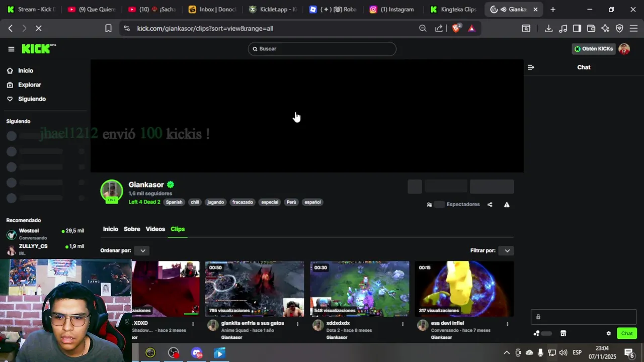Go back with the browser back arrow
Image resolution: width=644 pixels, height=362 pixels.
pos(11,29)
